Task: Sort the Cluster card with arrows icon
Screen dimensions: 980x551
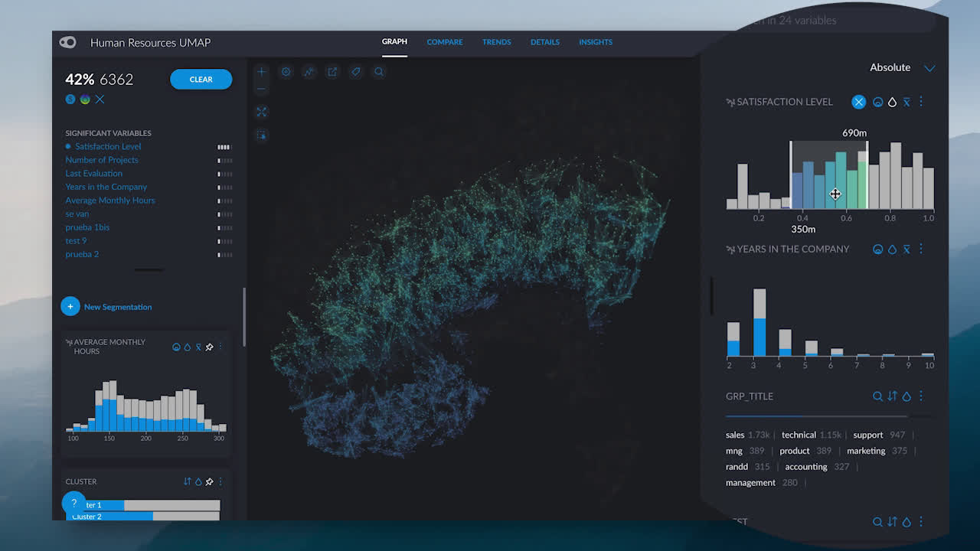Action: click(187, 481)
